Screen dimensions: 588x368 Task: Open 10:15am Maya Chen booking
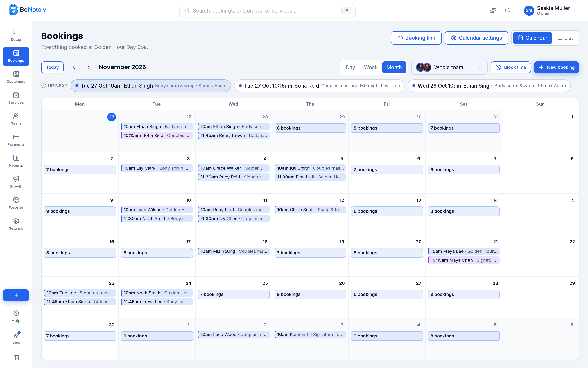pos(463,260)
